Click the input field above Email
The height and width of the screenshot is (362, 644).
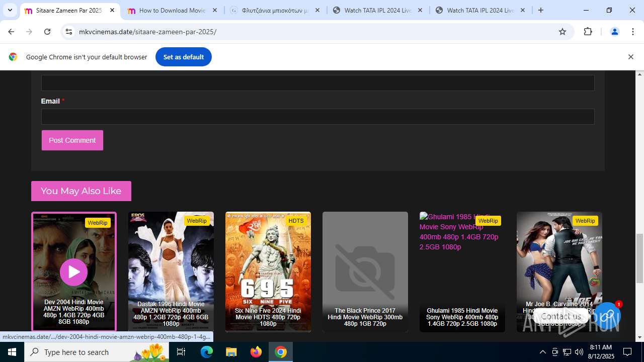click(317, 83)
